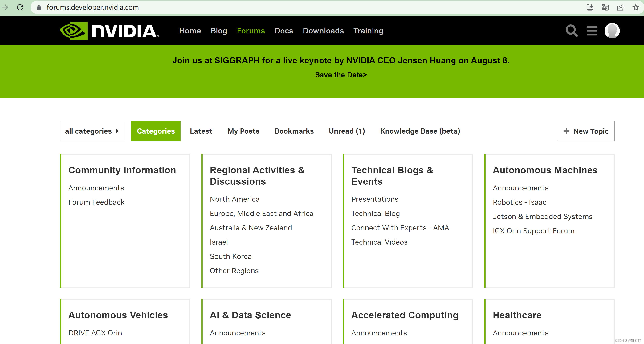Screen dimensions: 644x344
Task: Go to Docs in top navigation
Action: 283,31
